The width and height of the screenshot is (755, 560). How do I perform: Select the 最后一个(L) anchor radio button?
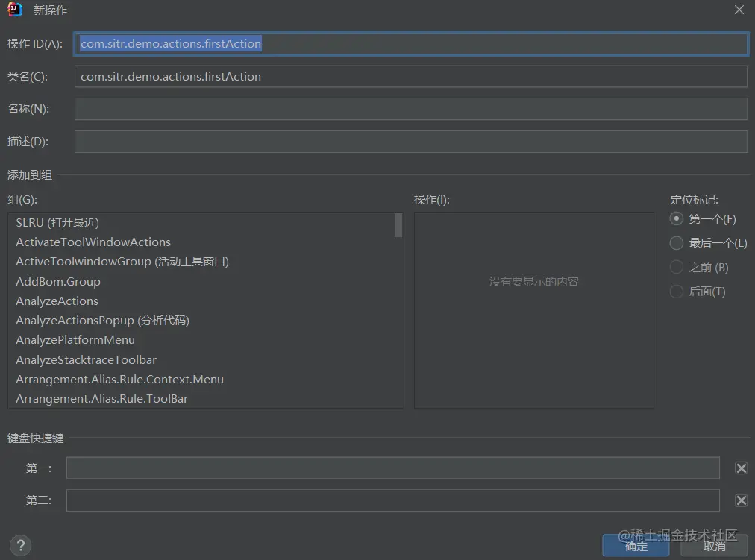(676, 243)
